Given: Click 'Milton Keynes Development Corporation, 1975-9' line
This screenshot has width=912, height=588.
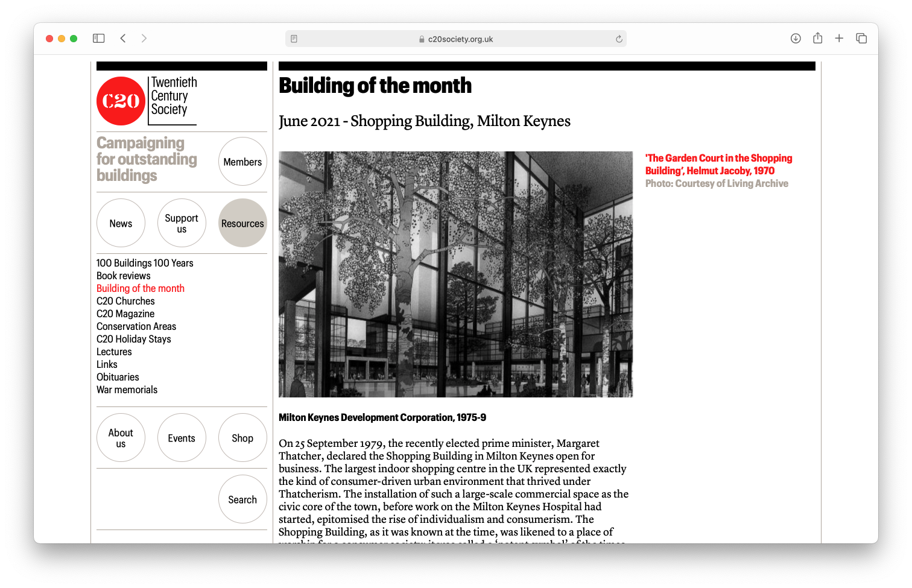Looking at the screenshot, I should 382,417.
